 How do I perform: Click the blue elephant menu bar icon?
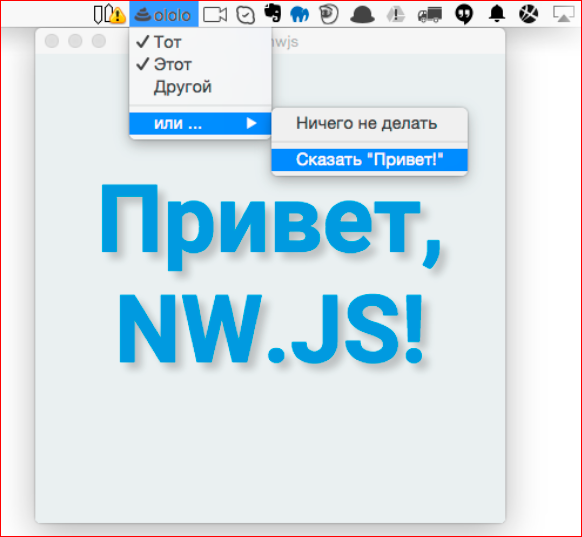click(300, 15)
